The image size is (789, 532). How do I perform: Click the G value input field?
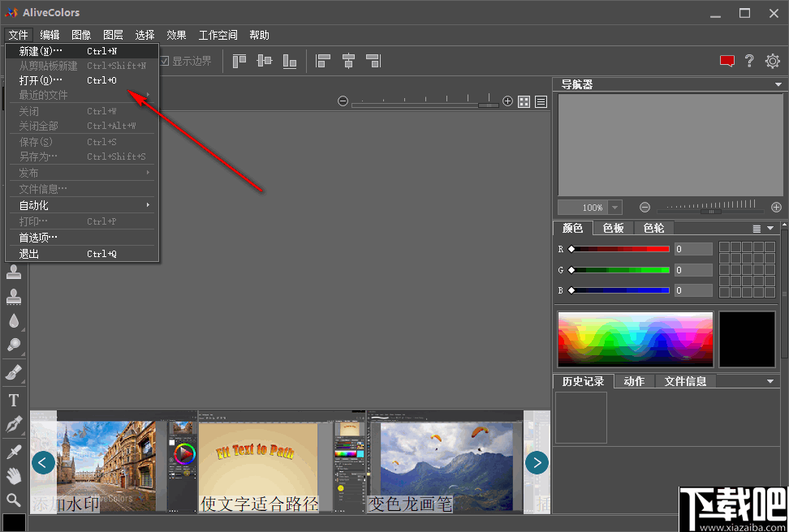tap(693, 270)
